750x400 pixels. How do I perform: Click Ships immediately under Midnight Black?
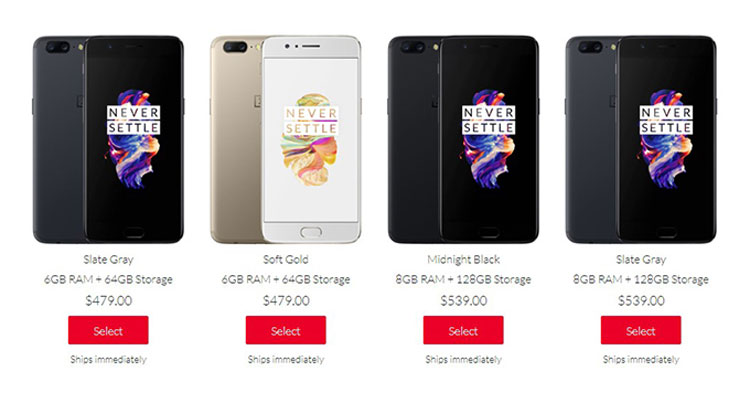click(x=463, y=359)
